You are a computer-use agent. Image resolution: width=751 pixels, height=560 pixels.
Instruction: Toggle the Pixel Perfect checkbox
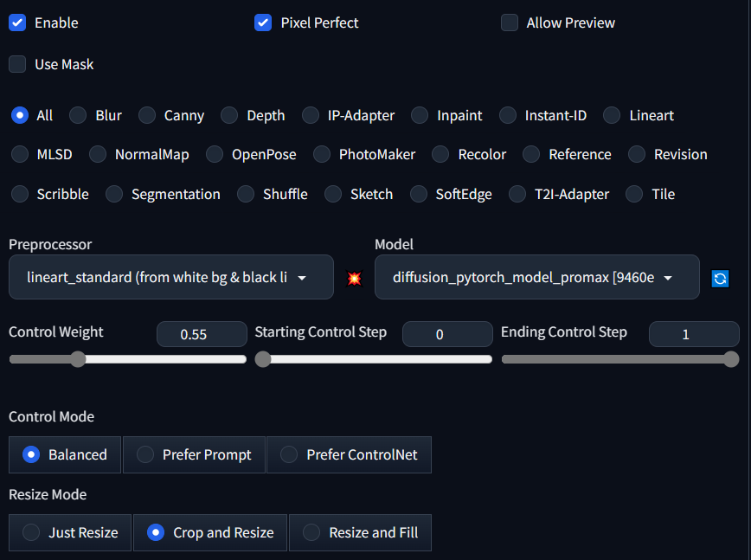263,23
